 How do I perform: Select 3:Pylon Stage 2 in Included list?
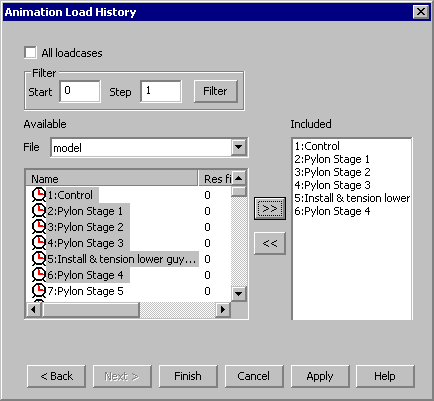pyautogui.click(x=332, y=172)
